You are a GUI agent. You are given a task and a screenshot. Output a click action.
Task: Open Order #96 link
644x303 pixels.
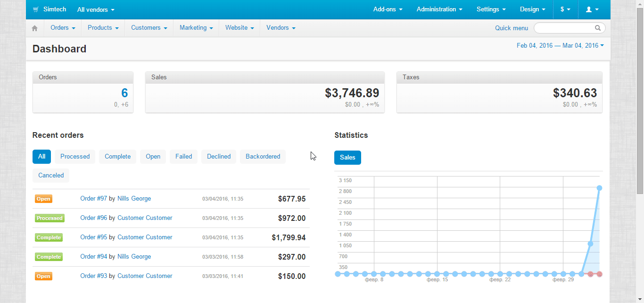[93, 218]
